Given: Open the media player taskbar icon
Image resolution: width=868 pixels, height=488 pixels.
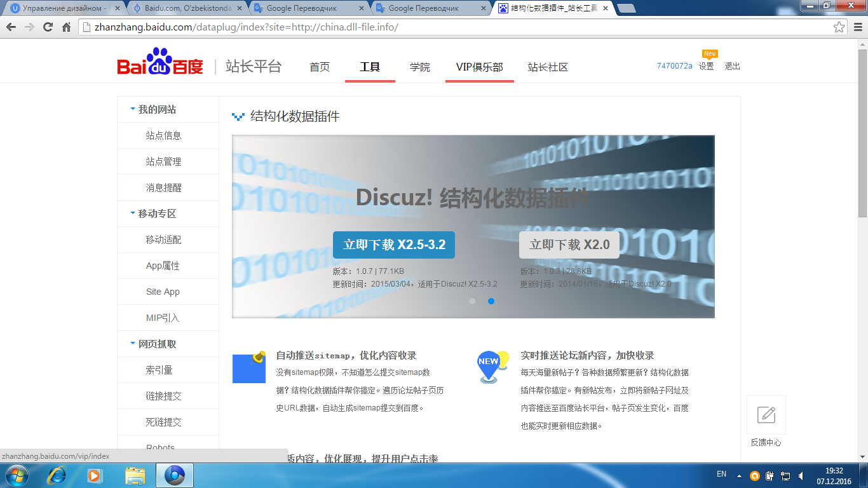Looking at the screenshot, I should point(95,475).
